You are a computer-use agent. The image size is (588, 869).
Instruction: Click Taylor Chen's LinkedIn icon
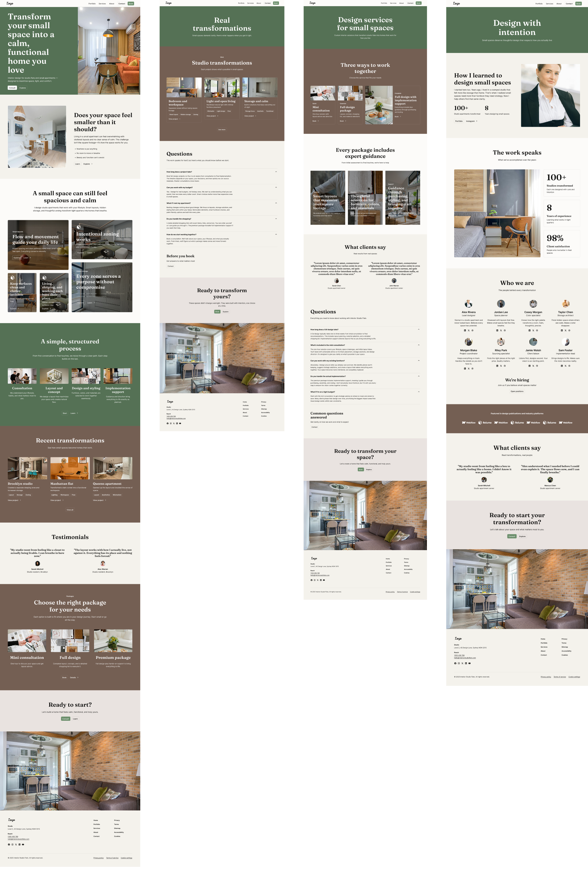pyautogui.click(x=561, y=331)
